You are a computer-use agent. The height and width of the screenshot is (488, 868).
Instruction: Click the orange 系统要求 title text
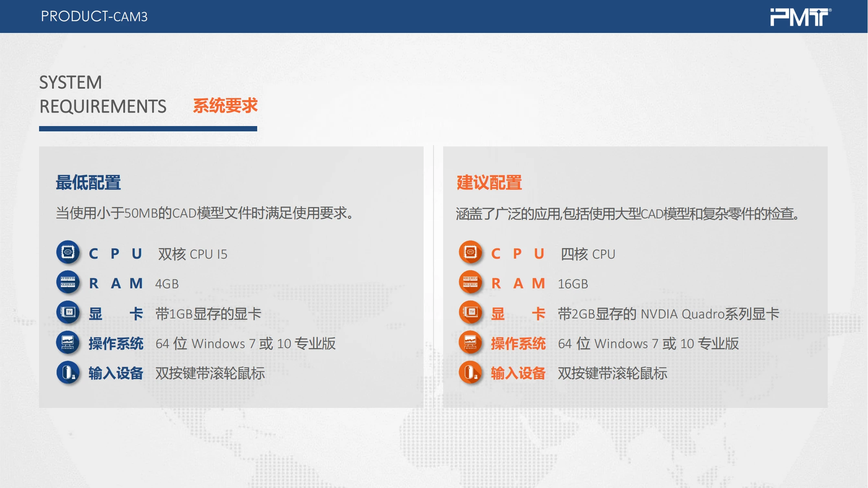coord(225,106)
